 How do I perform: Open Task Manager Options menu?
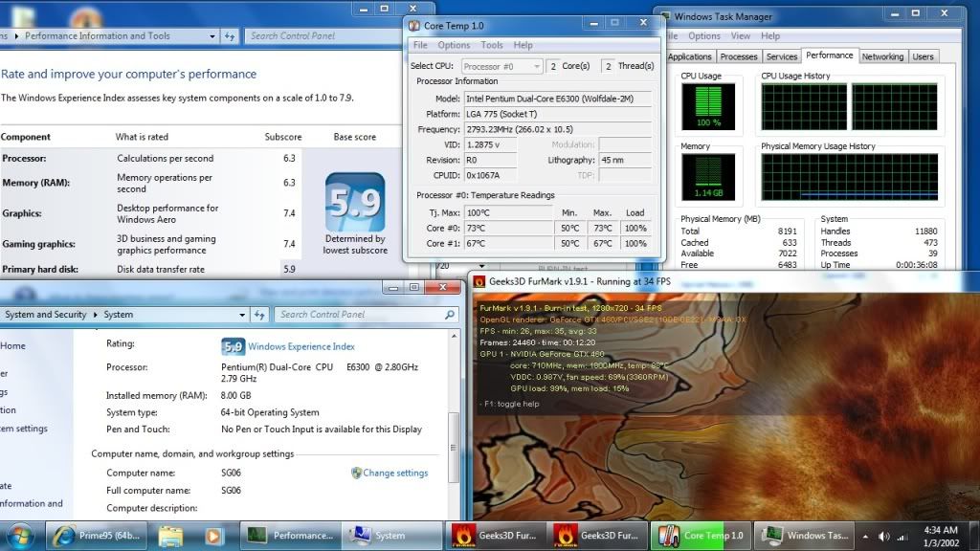[704, 36]
